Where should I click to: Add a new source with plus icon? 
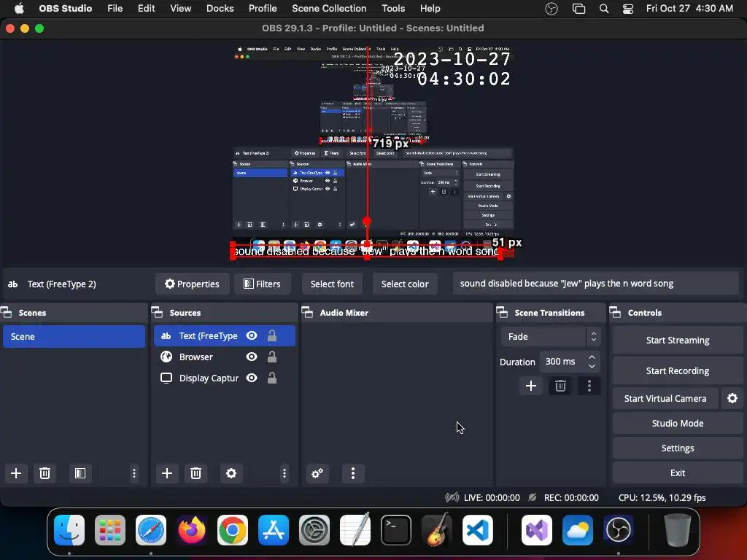click(167, 473)
